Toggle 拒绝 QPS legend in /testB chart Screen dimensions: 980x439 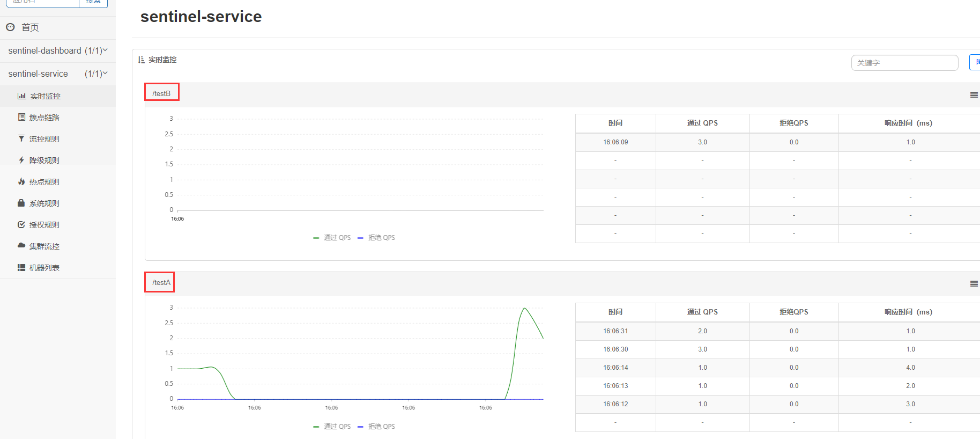coord(376,237)
